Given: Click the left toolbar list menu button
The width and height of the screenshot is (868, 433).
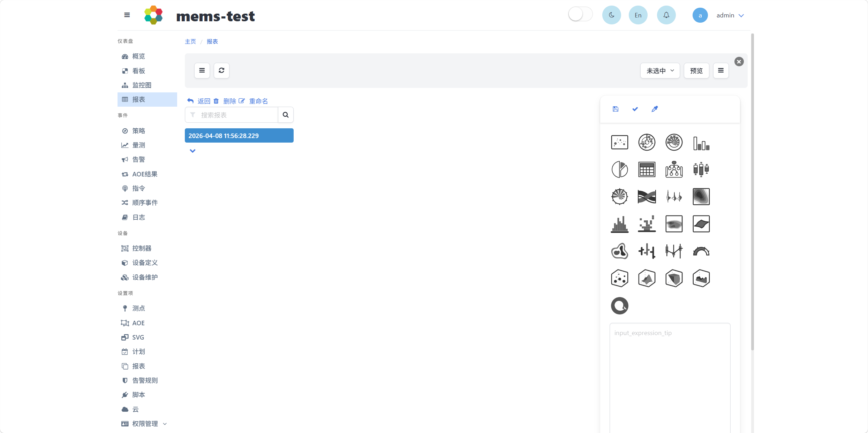Looking at the screenshot, I should (202, 70).
